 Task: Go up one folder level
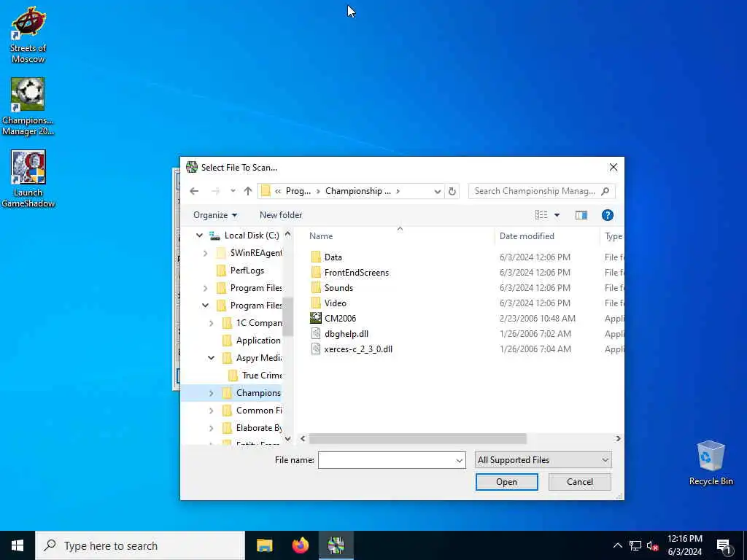tap(248, 191)
